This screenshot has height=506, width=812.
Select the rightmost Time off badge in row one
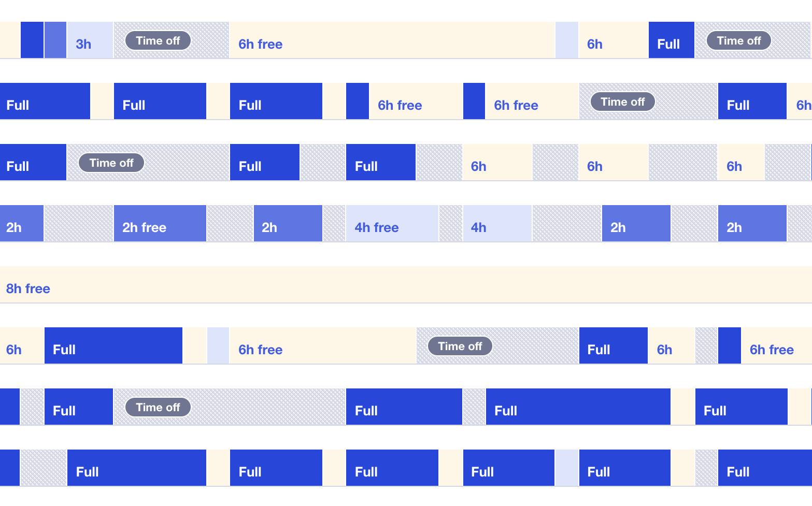tap(738, 40)
